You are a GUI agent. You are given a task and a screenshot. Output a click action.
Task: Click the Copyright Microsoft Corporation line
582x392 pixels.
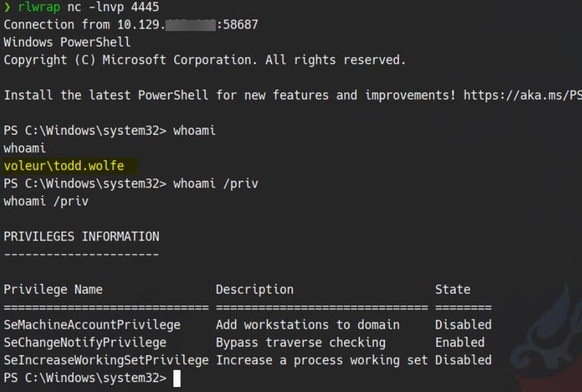point(205,60)
